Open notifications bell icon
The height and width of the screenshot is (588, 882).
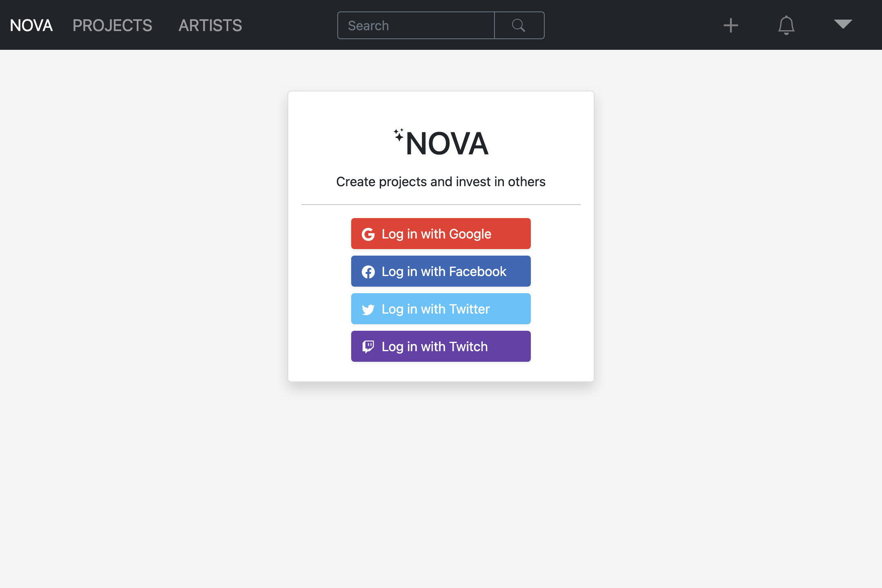[786, 25]
